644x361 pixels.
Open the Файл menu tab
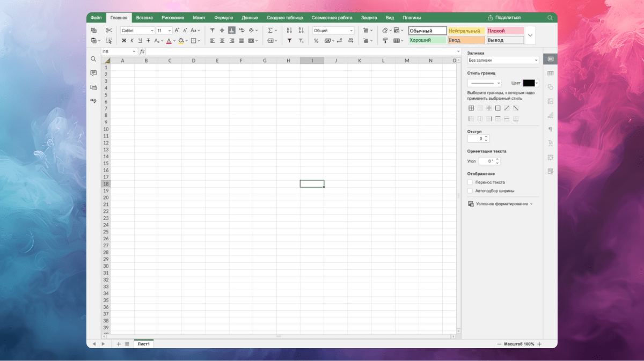(96, 18)
